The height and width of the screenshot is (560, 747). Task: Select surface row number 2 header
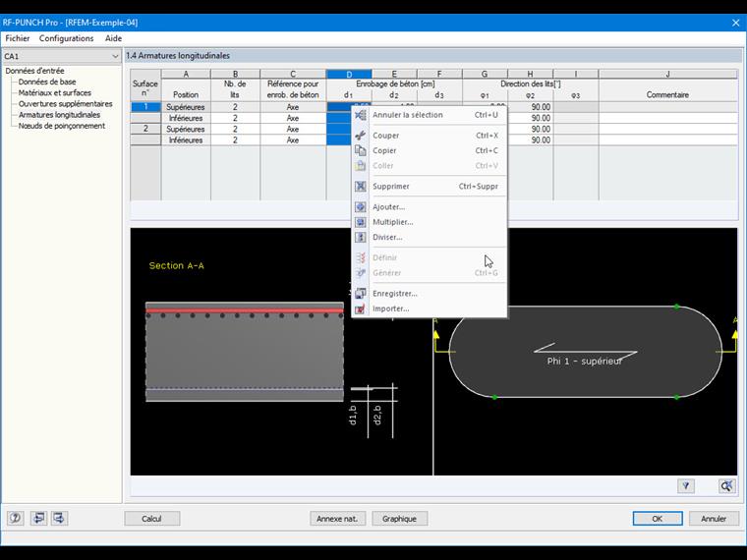[145, 129]
